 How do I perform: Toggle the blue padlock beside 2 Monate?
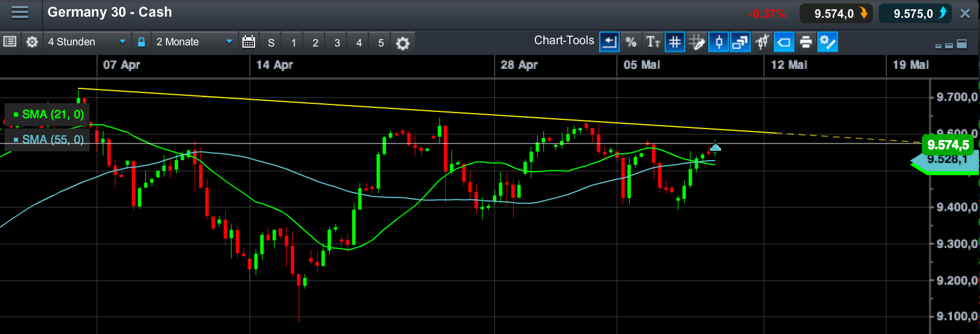click(141, 42)
